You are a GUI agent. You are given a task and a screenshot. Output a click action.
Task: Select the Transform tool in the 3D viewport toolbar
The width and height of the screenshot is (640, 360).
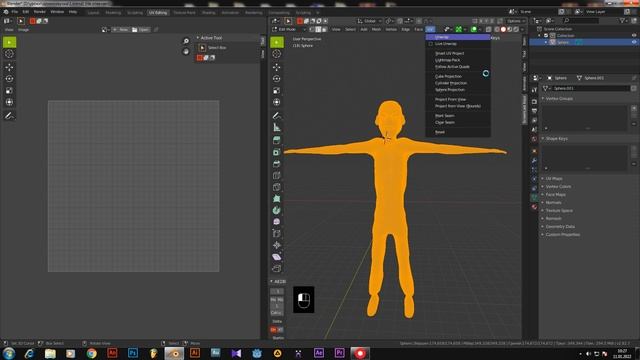point(277,102)
